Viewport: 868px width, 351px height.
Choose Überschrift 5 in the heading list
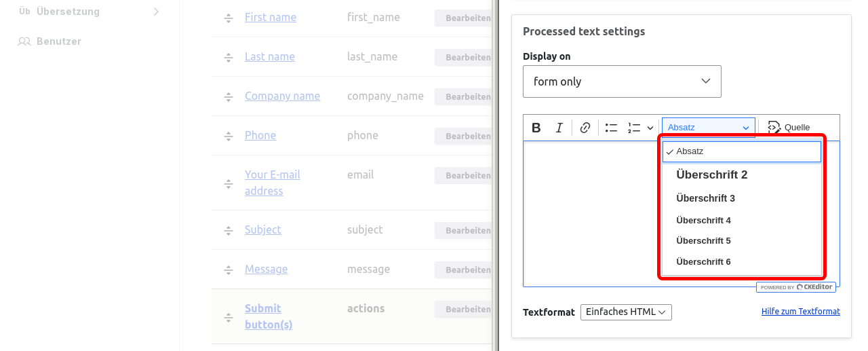[742, 241]
